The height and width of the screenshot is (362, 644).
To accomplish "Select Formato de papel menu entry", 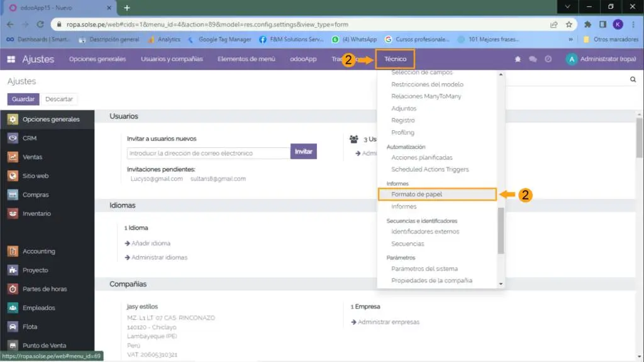I will tap(416, 195).
